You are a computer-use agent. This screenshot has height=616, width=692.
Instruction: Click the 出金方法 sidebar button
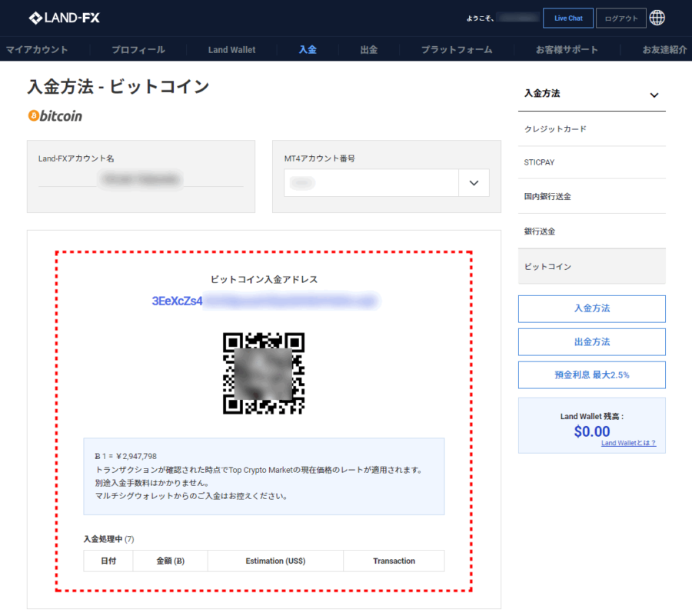click(x=592, y=342)
